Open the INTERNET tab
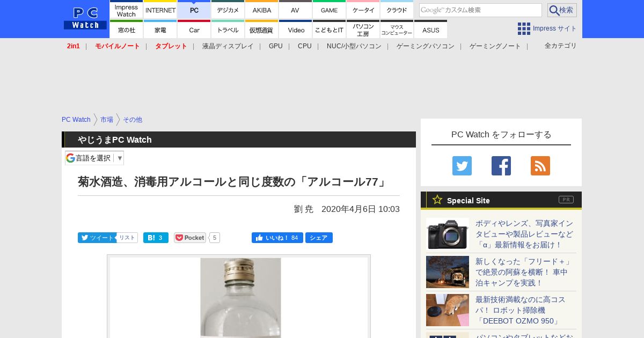 160,10
